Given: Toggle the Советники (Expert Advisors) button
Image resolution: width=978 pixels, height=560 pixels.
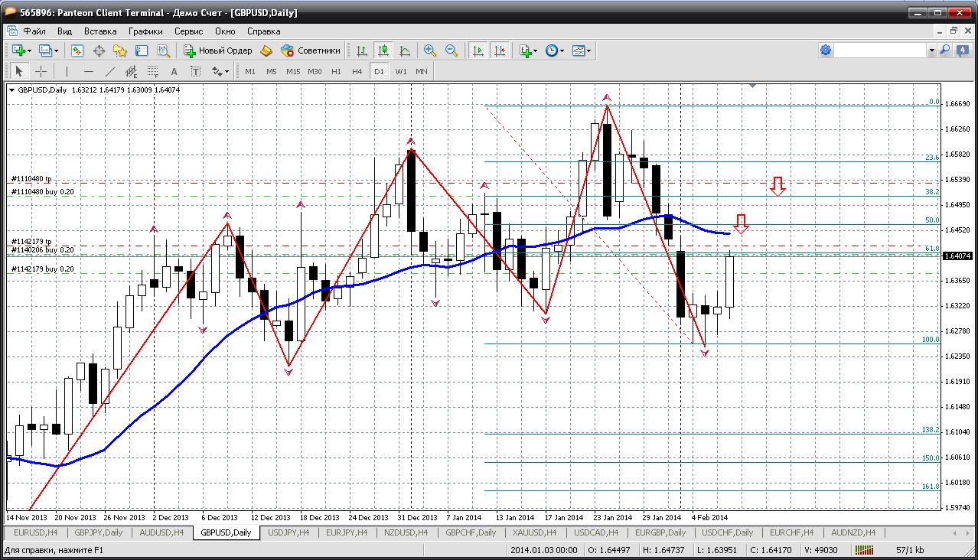Looking at the screenshot, I should [x=311, y=50].
